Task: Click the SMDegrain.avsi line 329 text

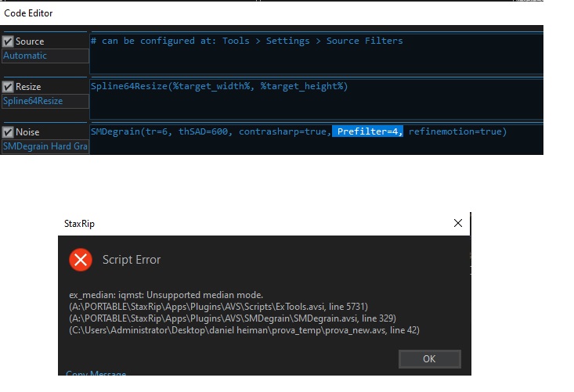Action: pyautogui.click(x=233, y=318)
